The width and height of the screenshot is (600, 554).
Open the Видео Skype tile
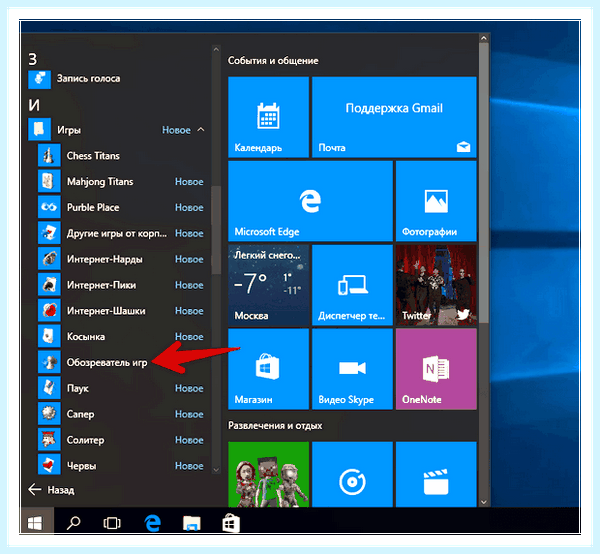tap(352, 369)
